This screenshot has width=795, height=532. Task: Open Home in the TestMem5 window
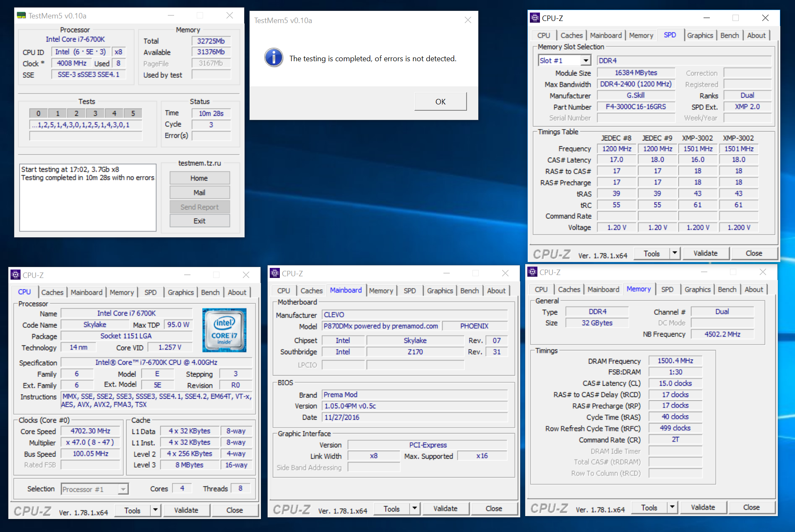pos(200,178)
